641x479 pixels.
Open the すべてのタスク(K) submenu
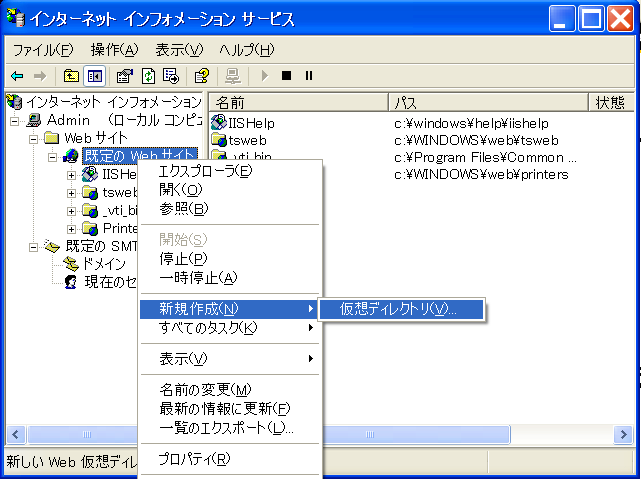(x=208, y=328)
